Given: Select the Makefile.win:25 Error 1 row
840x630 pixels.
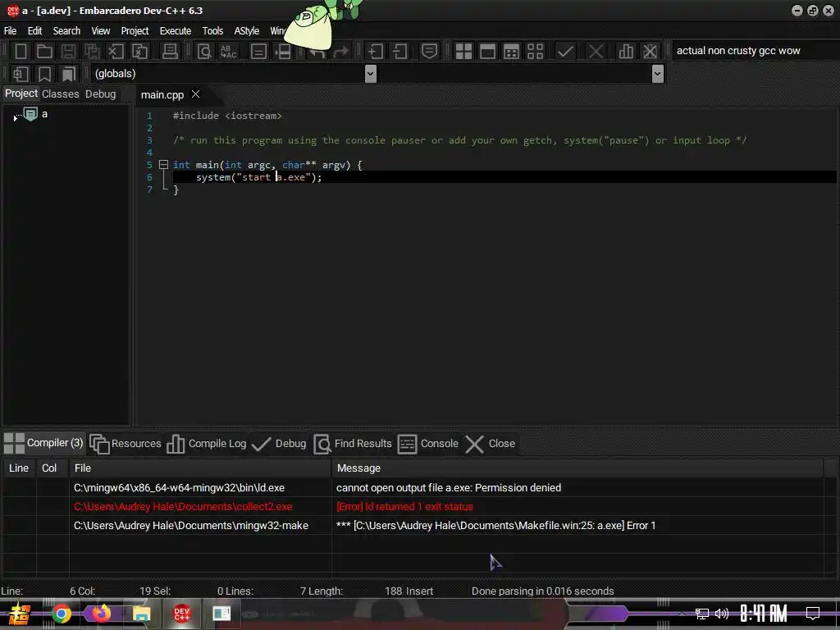Looking at the screenshot, I should click(413, 526).
